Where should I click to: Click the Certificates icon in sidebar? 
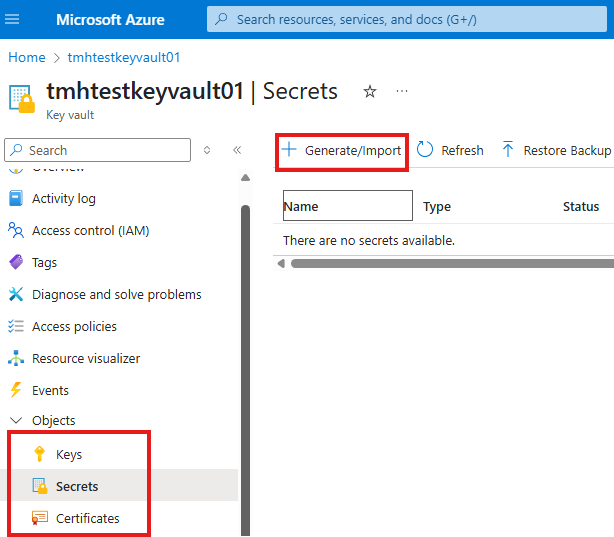coord(40,518)
